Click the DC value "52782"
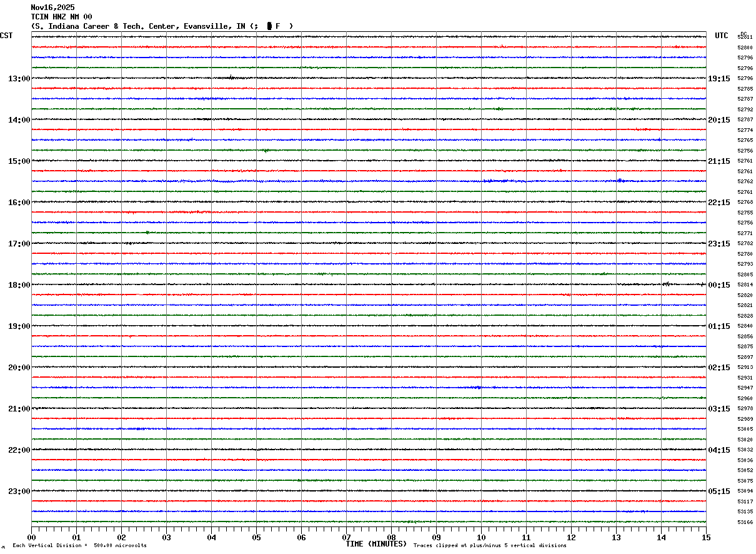 click(x=745, y=243)
